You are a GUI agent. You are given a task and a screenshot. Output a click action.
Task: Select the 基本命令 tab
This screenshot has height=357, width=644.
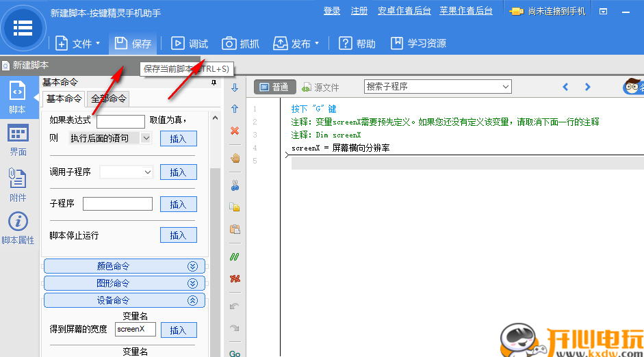pyautogui.click(x=64, y=98)
